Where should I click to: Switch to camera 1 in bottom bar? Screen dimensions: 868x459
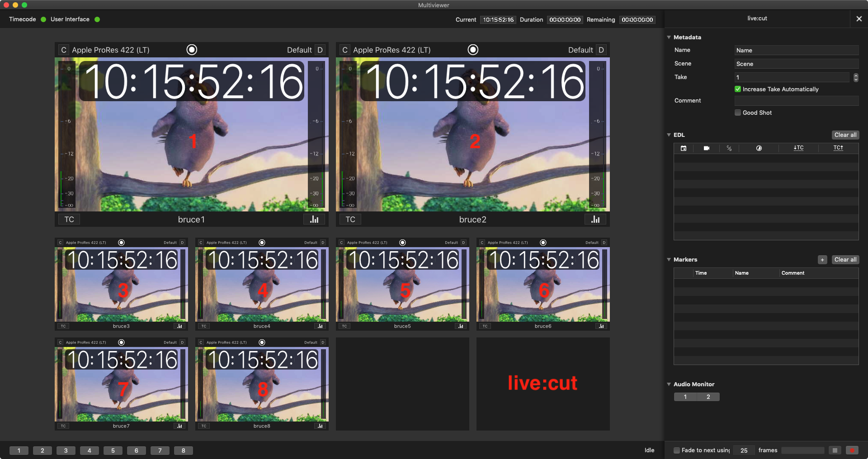coord(19,450)
